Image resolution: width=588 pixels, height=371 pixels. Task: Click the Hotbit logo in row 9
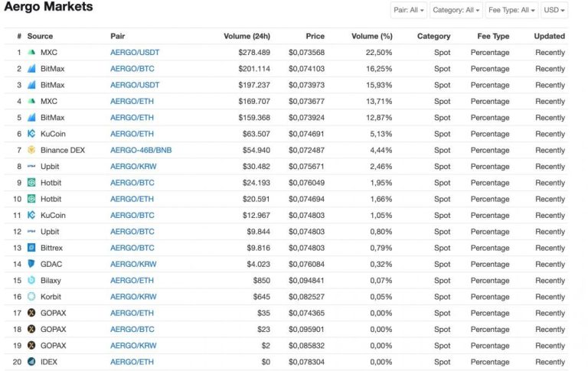point(31,183)
